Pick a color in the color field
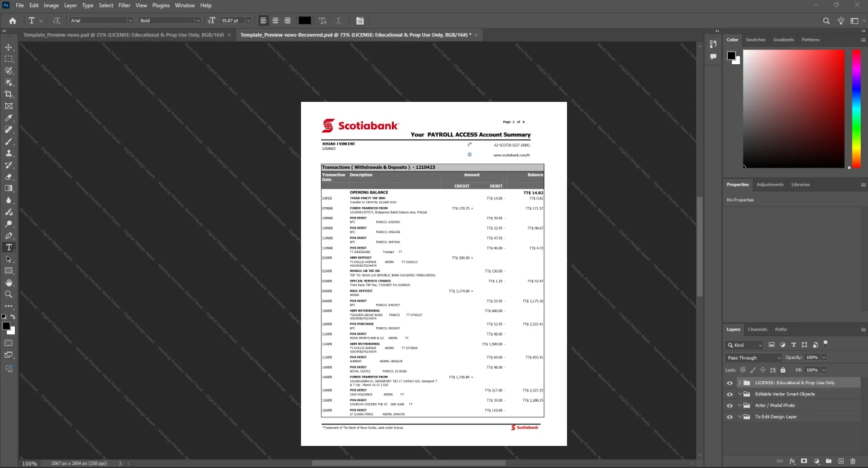The image size is (868, 468). (793, 108)
